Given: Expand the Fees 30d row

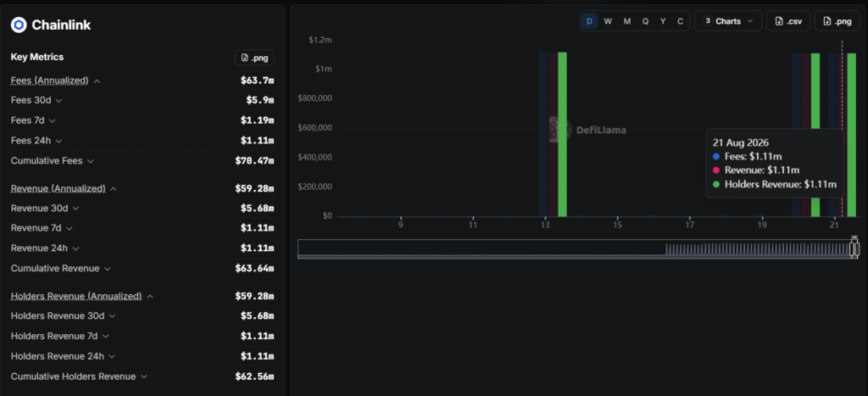Looking at the screenshot, I should (x=58, y=101).
